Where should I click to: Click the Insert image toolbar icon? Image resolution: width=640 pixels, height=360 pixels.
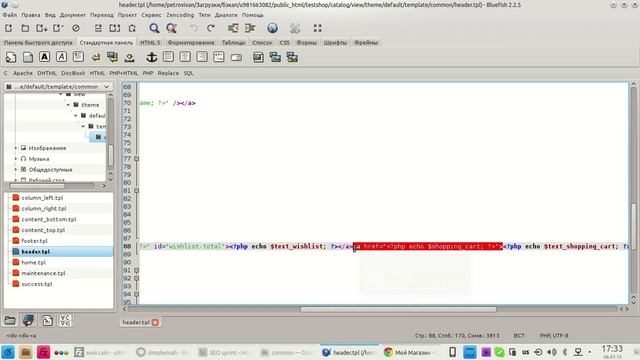point(258,57)
